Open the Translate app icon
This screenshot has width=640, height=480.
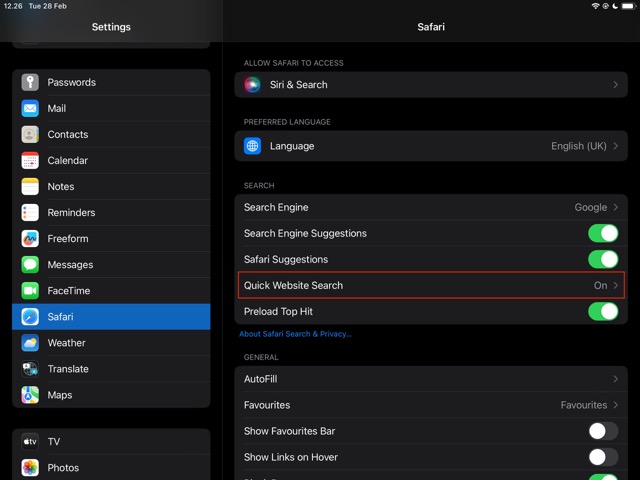coord(30,369)
